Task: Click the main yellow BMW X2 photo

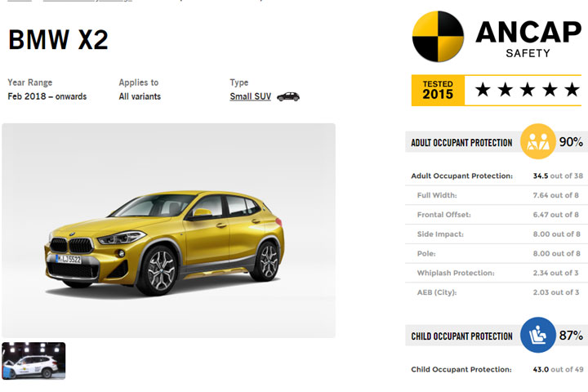Action: [x=168, y=230]
